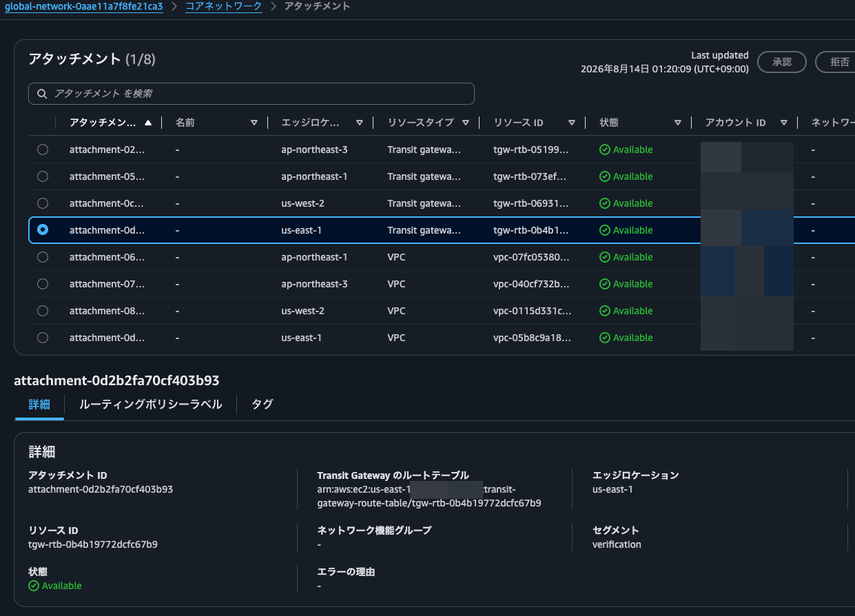Click Available check icon in details panel
The height and width of the screenshot is (616, 855).
coord(34,586)
